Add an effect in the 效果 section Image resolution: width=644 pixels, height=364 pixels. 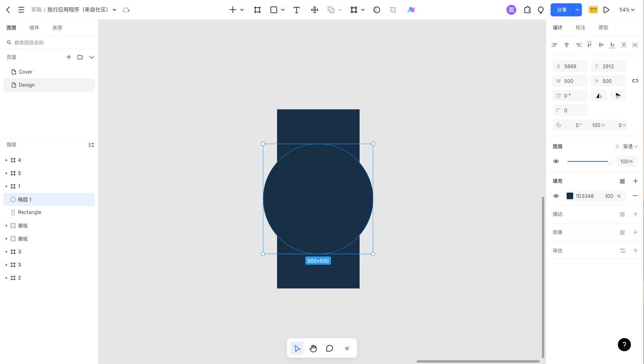(636, 232)
